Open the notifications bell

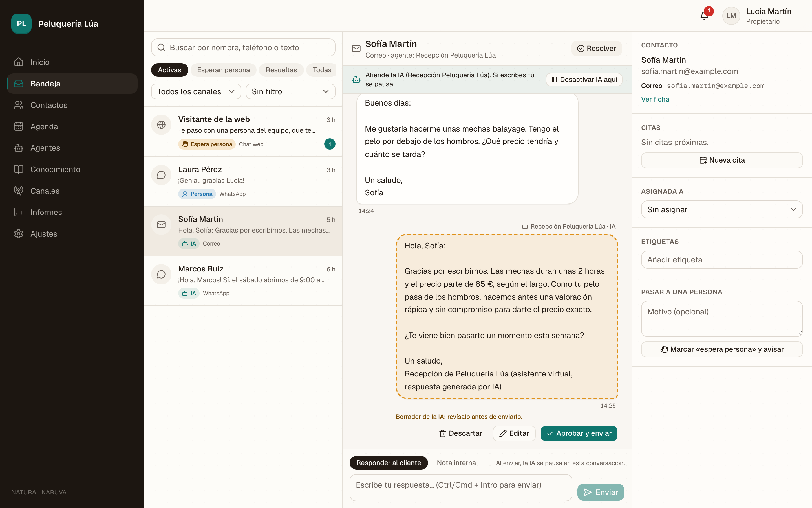click(x=704, y=16)
